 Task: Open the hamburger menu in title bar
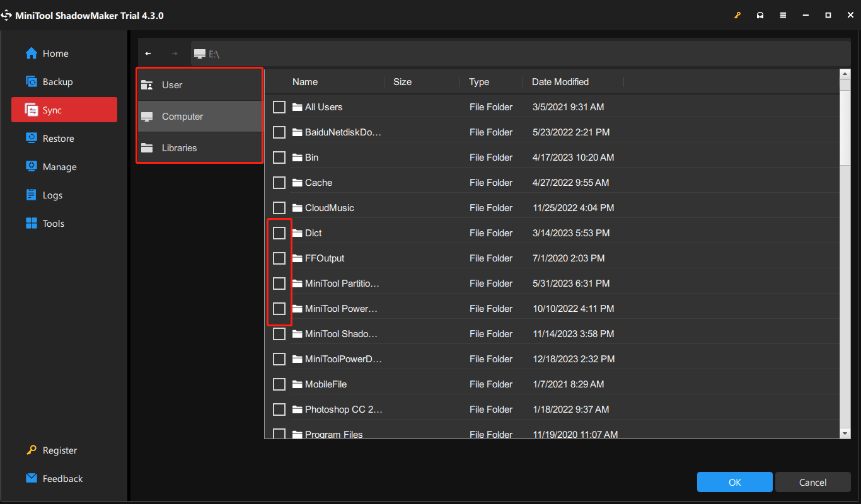(783, 14)
